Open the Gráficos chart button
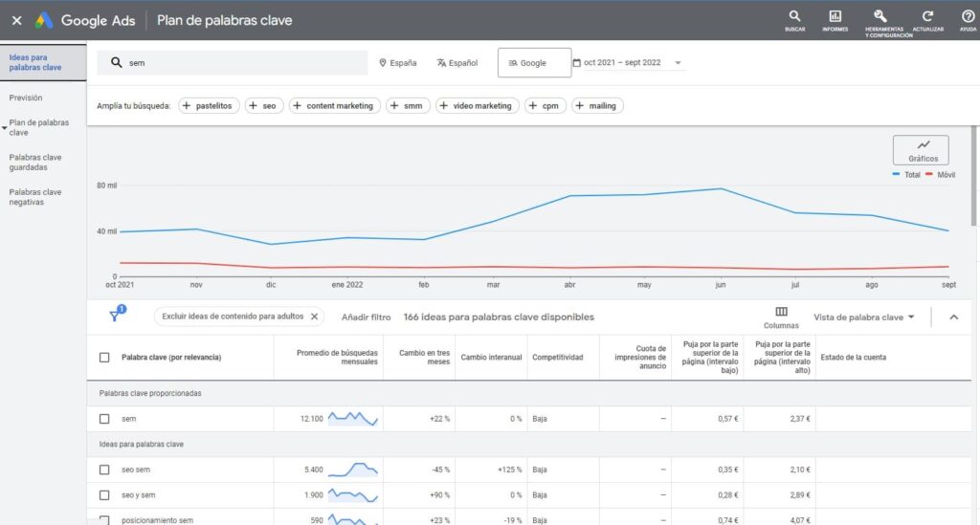Viewport: 980px width, 525px height. point(921,150)
